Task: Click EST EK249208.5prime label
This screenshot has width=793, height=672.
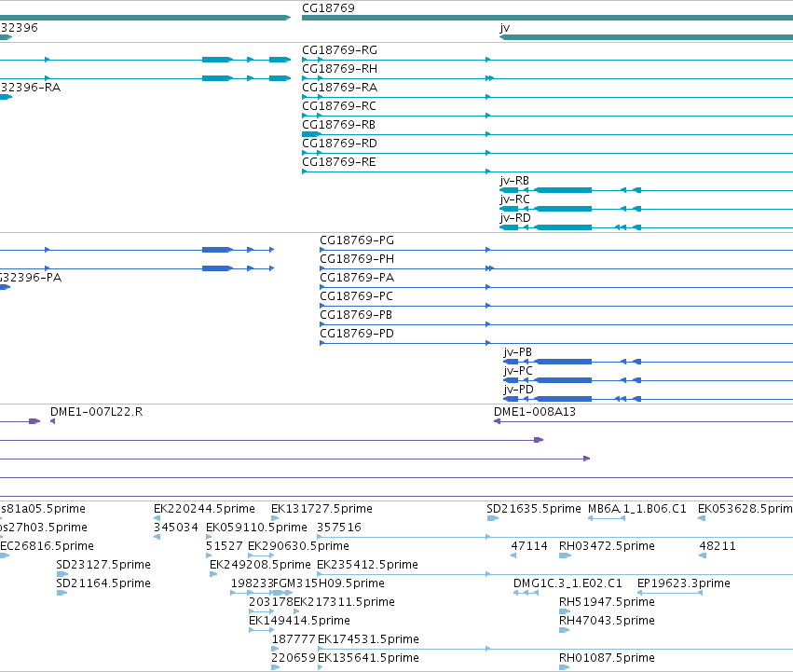Action: point(260,565)
